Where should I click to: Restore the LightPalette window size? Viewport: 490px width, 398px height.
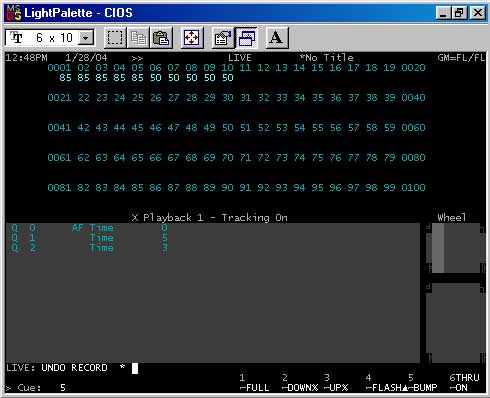459,13
